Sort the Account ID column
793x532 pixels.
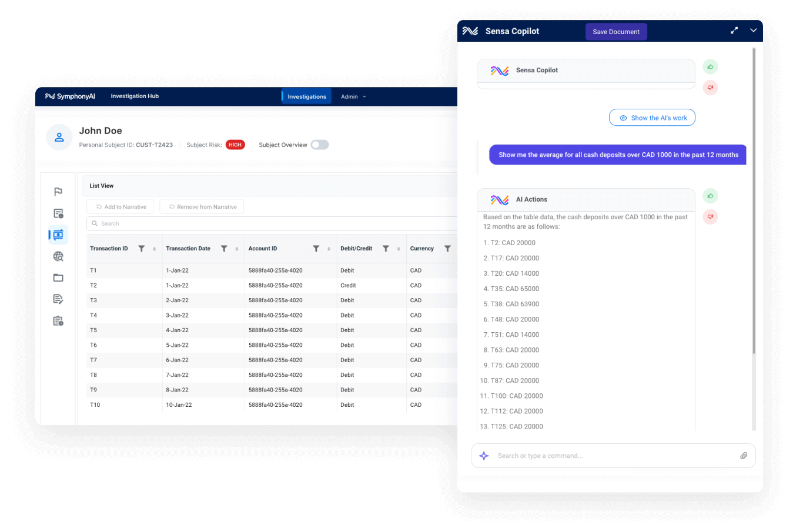click(x=329, y=249)
